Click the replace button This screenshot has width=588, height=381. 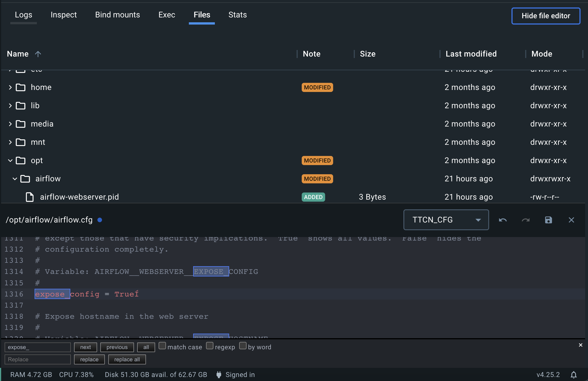(x=89, y=360)
